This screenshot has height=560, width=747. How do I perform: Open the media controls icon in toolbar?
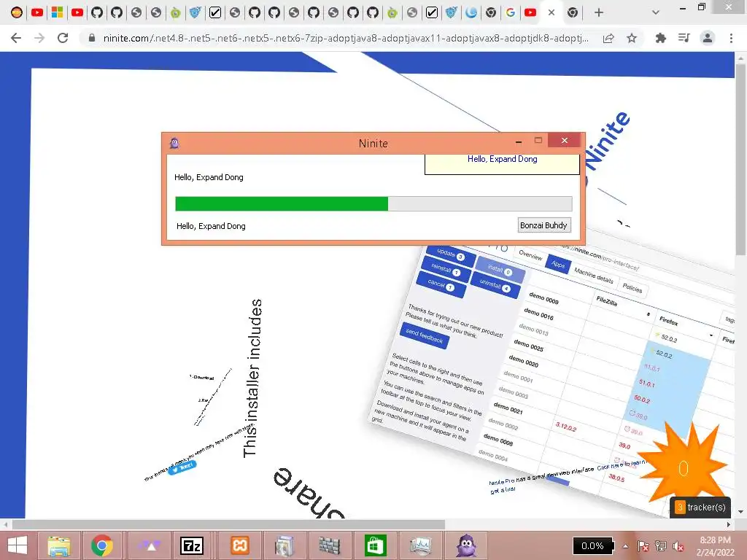tap(684, 38)
